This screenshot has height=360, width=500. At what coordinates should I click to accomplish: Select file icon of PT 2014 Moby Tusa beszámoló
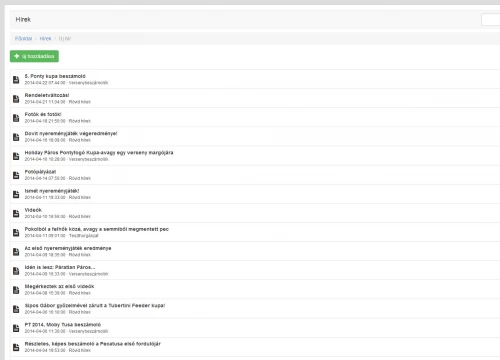tap(16, 328)
